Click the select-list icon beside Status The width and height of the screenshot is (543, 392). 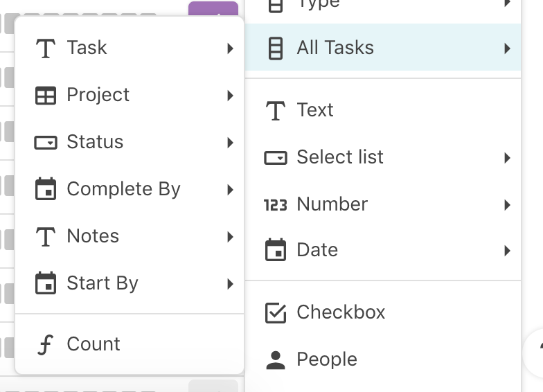coord(46,143)
